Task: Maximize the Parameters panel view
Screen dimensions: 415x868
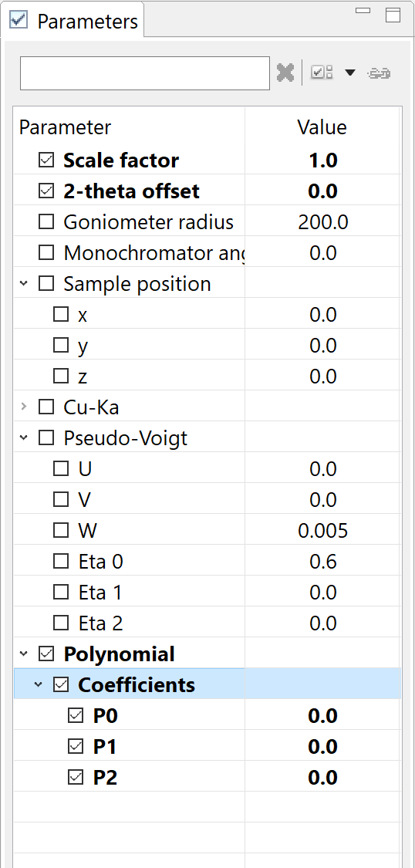Action: 393,15
